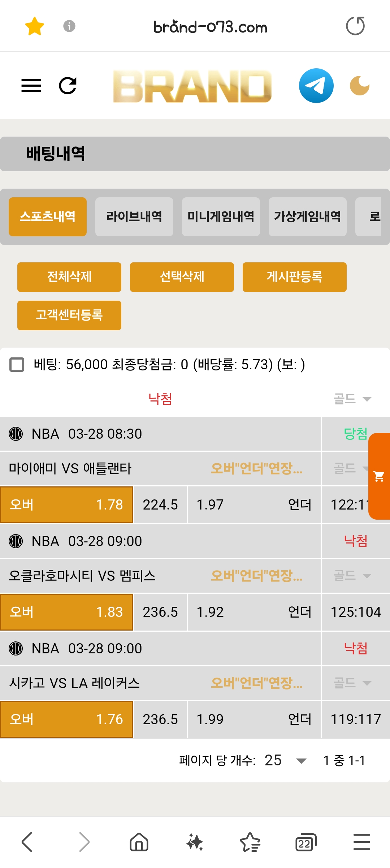
Task: Open the Telegram contact icon
Action: click(316, 86)
